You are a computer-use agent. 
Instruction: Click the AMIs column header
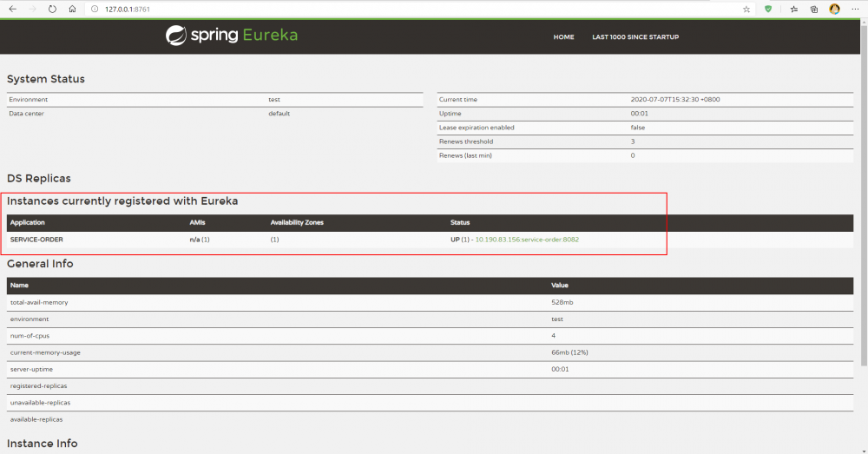coord(197,222)
